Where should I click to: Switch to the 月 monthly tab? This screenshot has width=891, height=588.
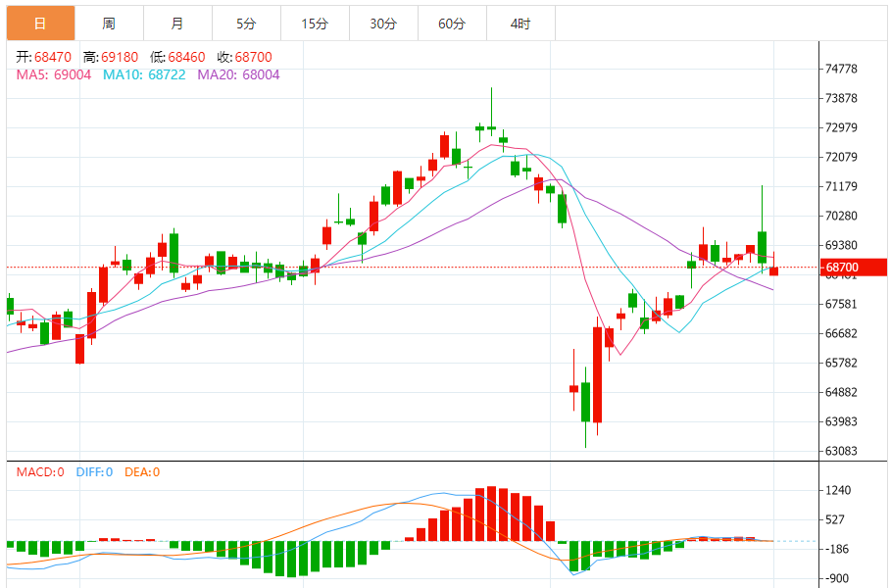click(177, 24)
